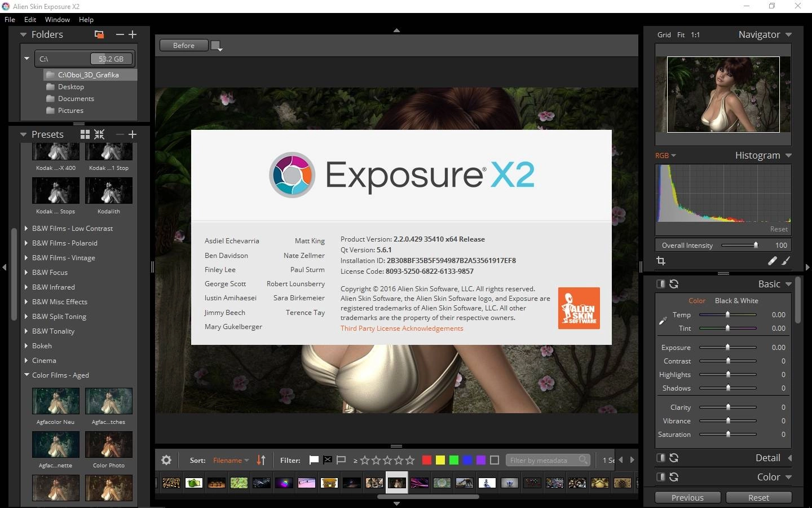Viewport: 812px width, 508px height.
Task: Toggle Basic panel on/off switch
Action: pyautogui.click(x=661, y=284)
